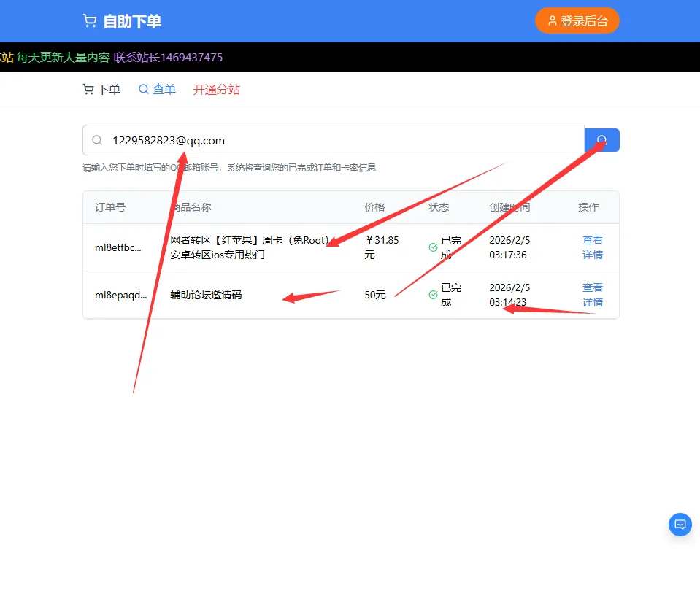Open 查看详情 for the 周卡 order
Image resolution: width=700 pixels, height=591 pixels.
pyautogui.click(x=593, y=247)
